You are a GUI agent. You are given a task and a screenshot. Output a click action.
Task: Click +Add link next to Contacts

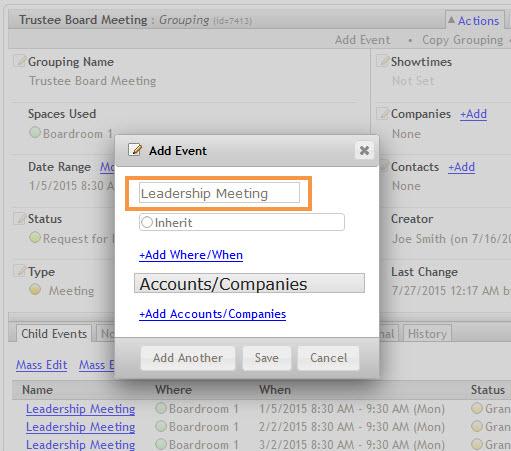462,167
